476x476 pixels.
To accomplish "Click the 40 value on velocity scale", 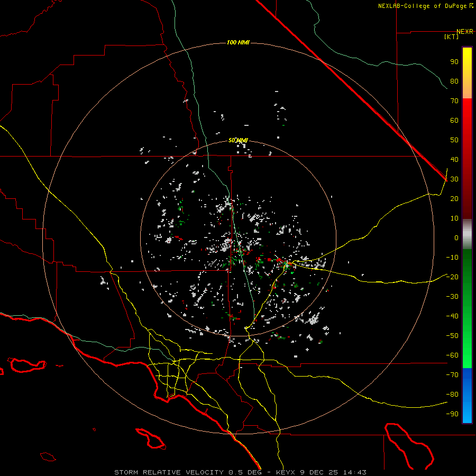I will pos(454,159).
